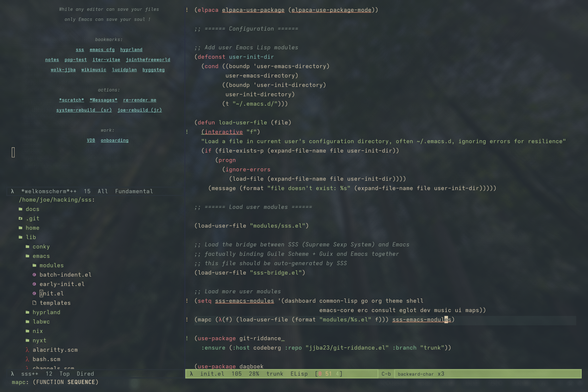Click the lambda icon in init.el modeline
Image resolution: width=588 pixels, height=392 pixels.
coord(191,374)
